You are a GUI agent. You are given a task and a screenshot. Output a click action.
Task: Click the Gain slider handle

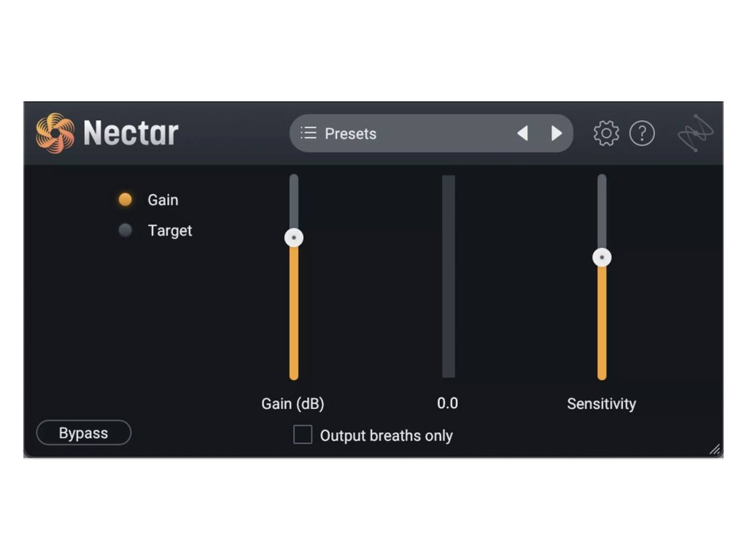[x=294, y=238]
